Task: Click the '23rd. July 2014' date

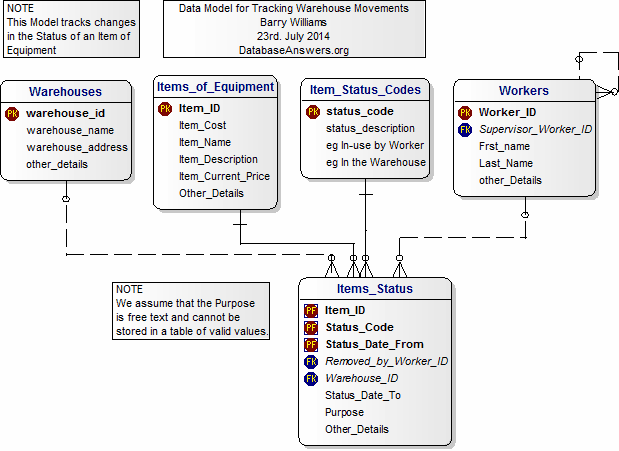Action: point(293,36)
